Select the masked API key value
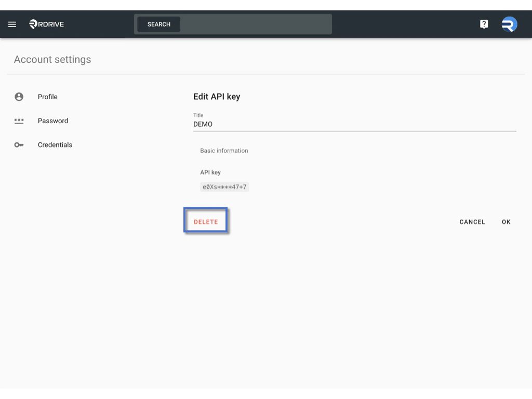 (x=224, y=187)
